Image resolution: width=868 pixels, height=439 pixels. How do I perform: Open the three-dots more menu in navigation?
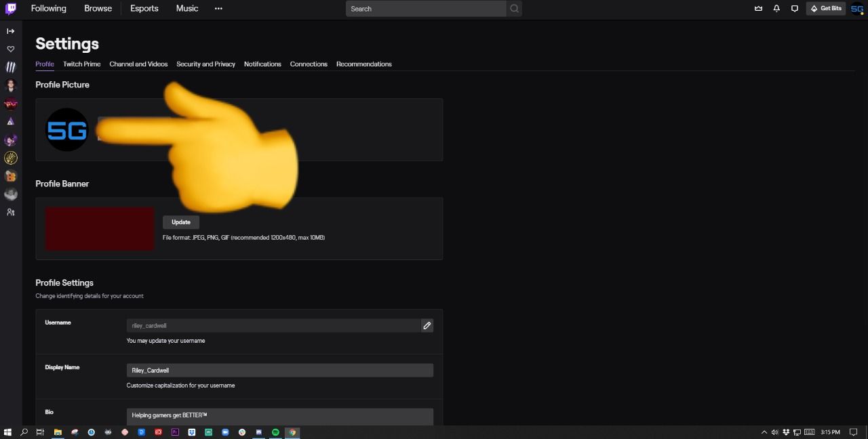[218, 9]
